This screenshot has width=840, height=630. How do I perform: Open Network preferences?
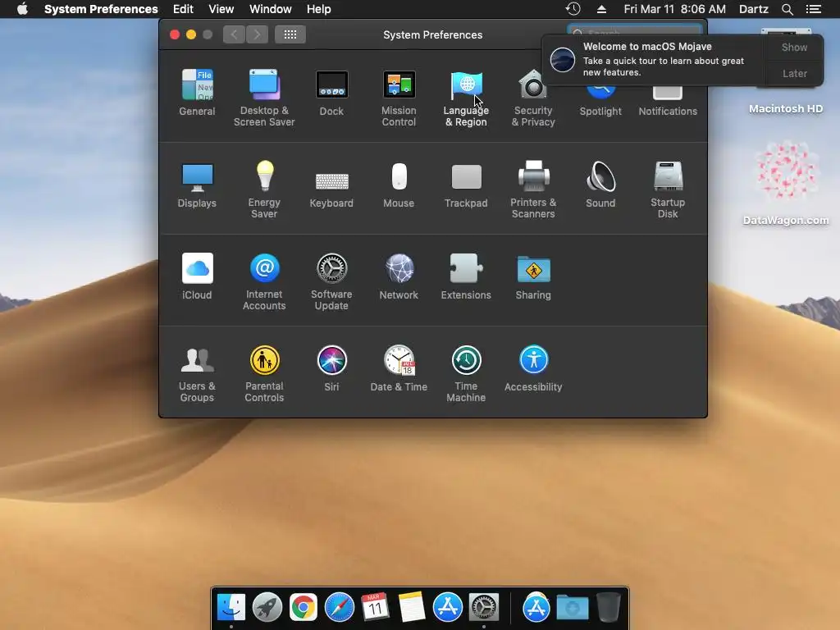click(x=399, y=276)
